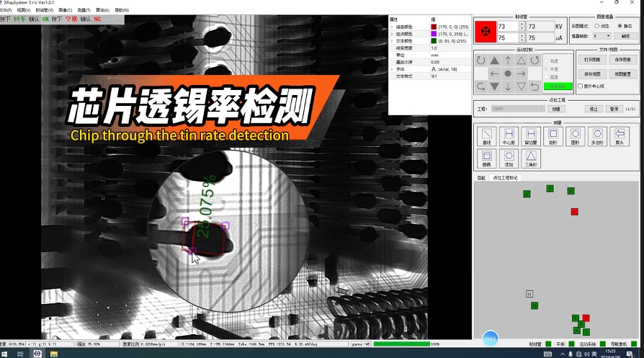The width and height of the screenshot is (644, 358).
Task: Expand the 线条颜色 line color property
Action: (392, 27)
